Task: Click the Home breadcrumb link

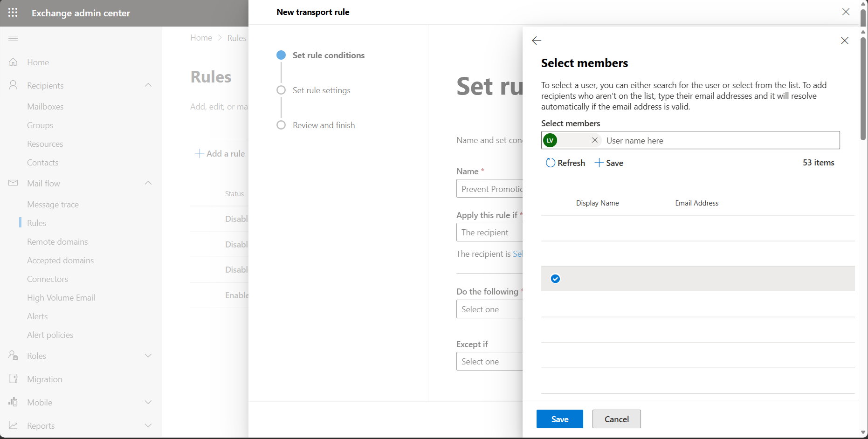Action: click(201, 38)
